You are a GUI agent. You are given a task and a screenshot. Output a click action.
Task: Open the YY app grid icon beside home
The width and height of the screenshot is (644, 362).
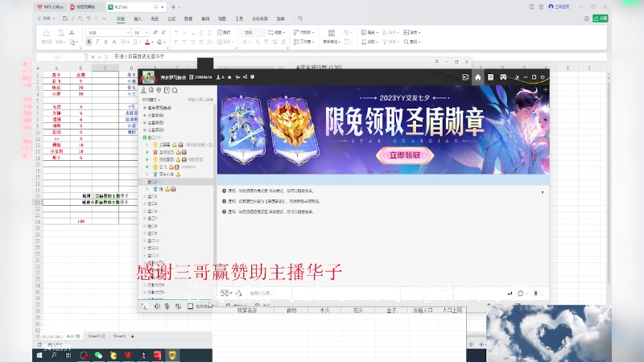[490, 77]
